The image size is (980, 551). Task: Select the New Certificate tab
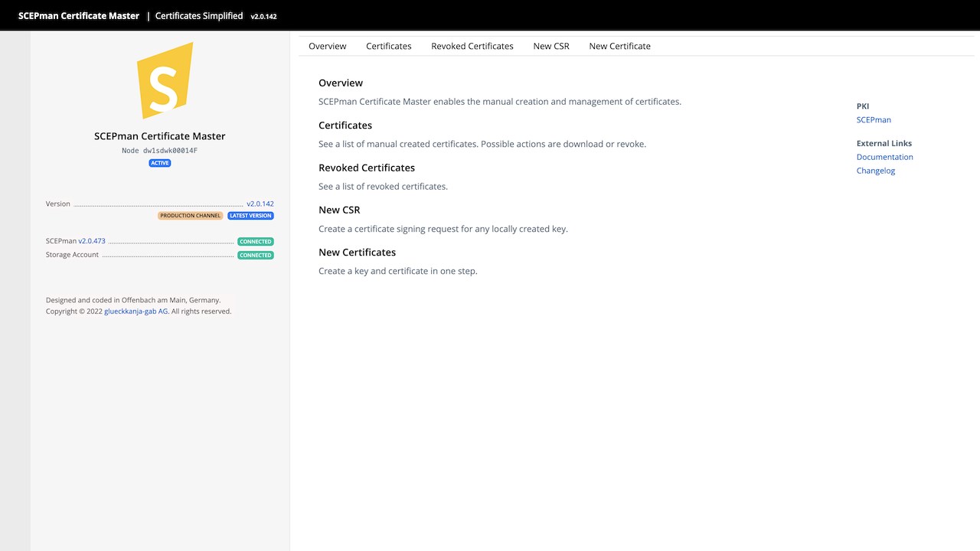tap(620, 46)
